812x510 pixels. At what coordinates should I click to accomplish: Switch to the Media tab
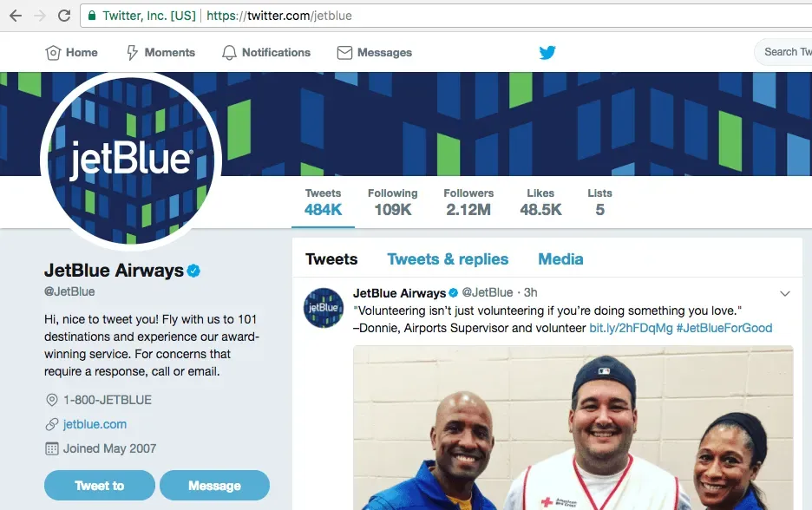(x=560, y=258)
